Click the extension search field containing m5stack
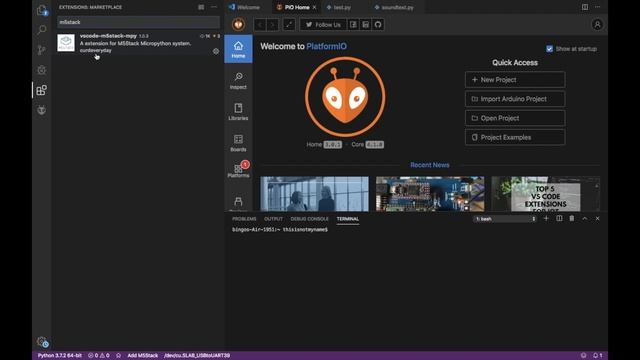This screenshot has width=640, height=360. pyautogui.click(x=138, y=22)
